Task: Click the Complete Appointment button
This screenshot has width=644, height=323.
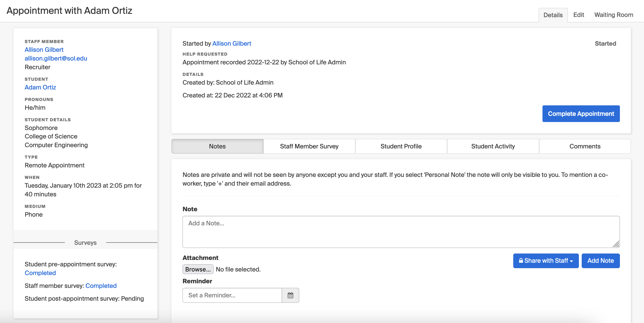Action: click(581, 114)
